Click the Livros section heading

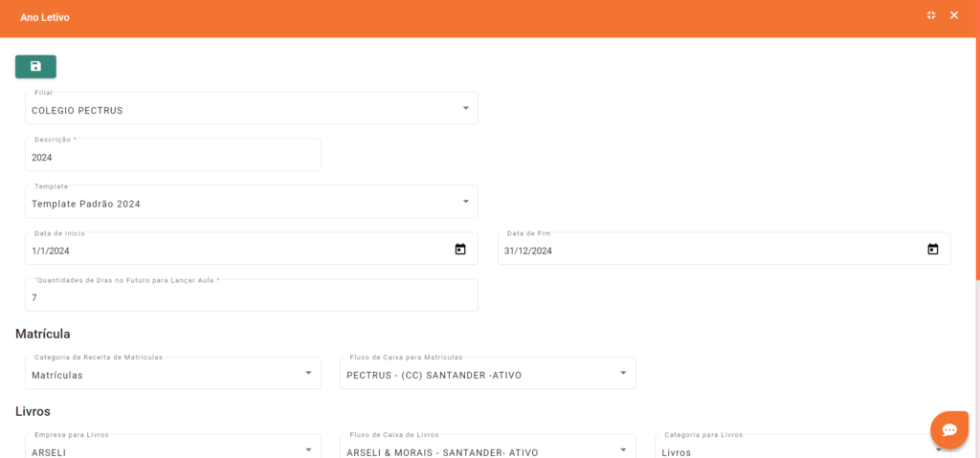pos(33,411)
